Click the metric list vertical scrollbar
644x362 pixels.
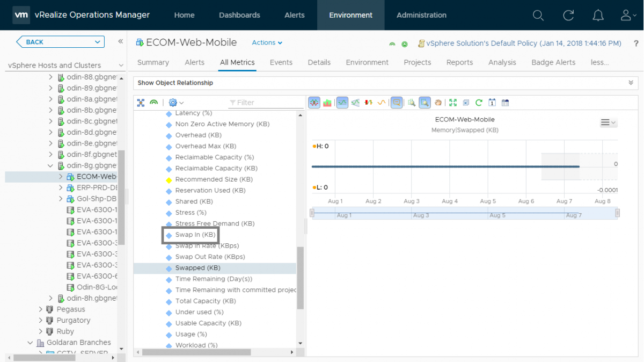tap(300, 278)
